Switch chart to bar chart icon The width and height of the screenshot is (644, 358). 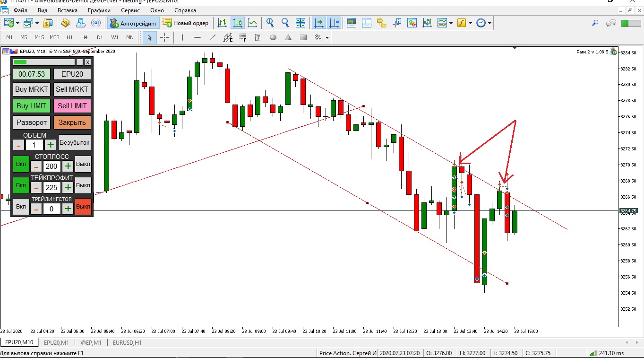222,23
